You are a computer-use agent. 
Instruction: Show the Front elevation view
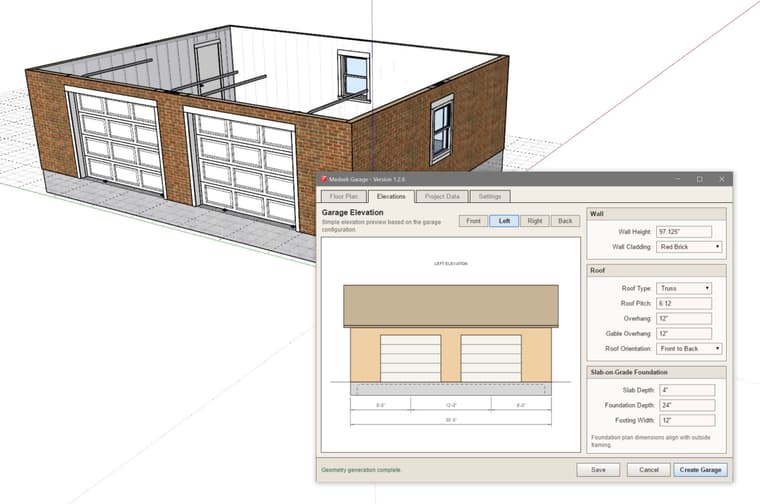tap(473, 221)
